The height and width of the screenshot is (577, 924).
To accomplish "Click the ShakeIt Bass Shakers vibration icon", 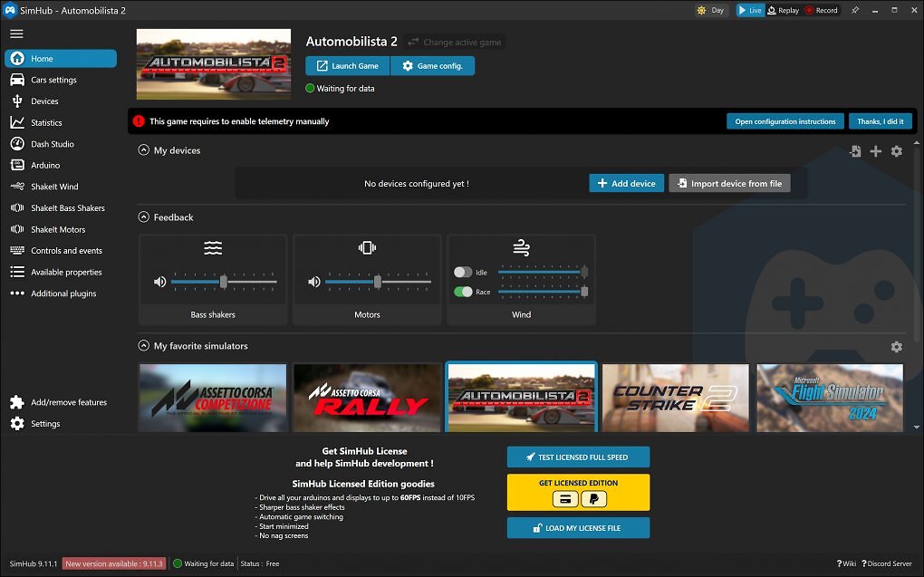I will point(18,207).
